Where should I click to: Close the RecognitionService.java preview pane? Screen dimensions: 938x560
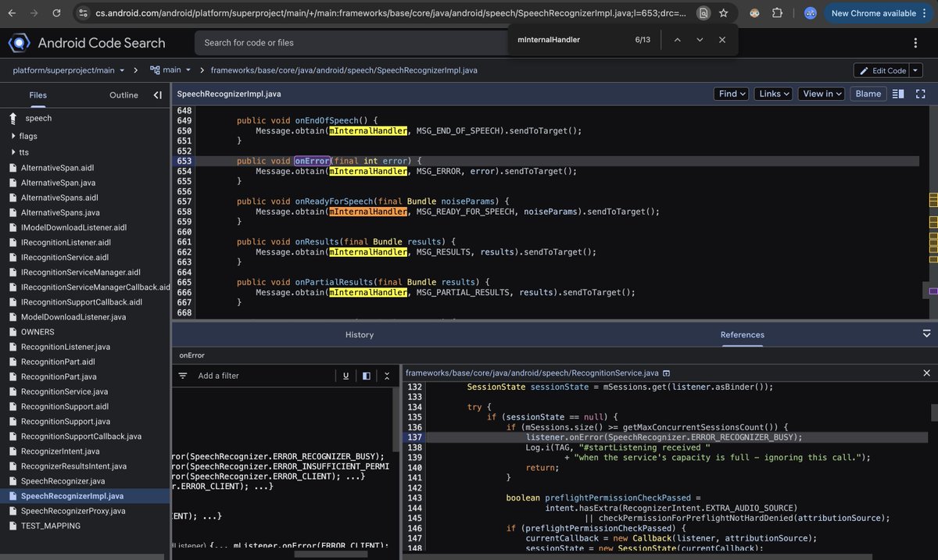pos(927,373)
